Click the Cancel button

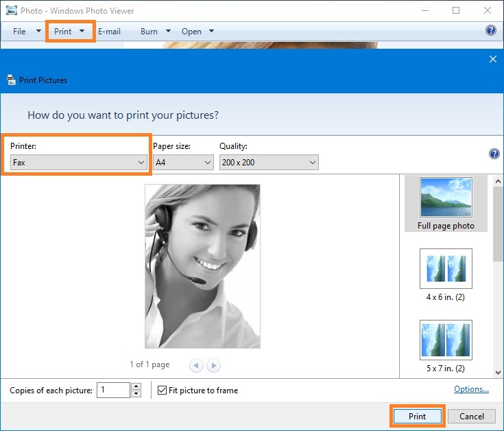click(x=472, y=416)
